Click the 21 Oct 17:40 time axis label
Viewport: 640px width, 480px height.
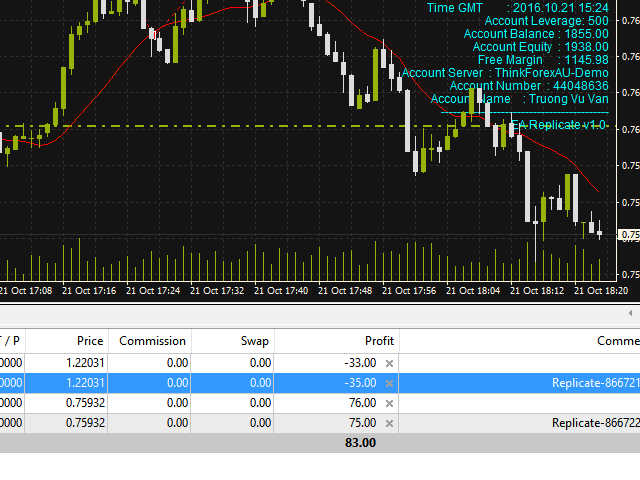pyautogui.click(x=281, y=291)
